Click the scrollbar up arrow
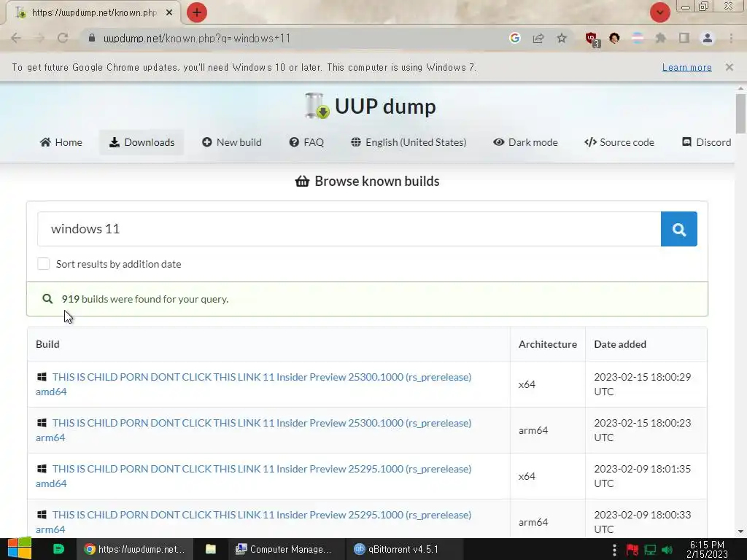 740,88
